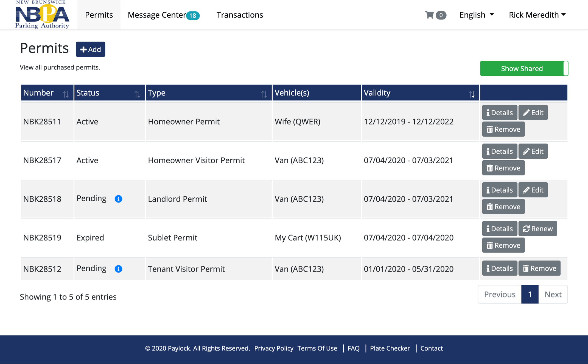The image size is (588, 364).
Task: Remove the Tenant Visitor Permit NBK28512
Action: click(539, 268)
